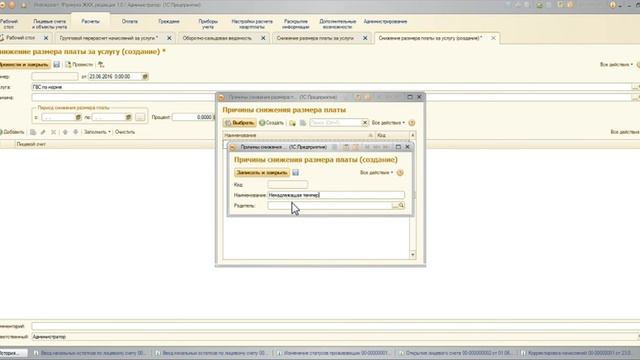Sort by Наименование column header
The width and height of the screenshot is (640, 360).
click(298, 135)
